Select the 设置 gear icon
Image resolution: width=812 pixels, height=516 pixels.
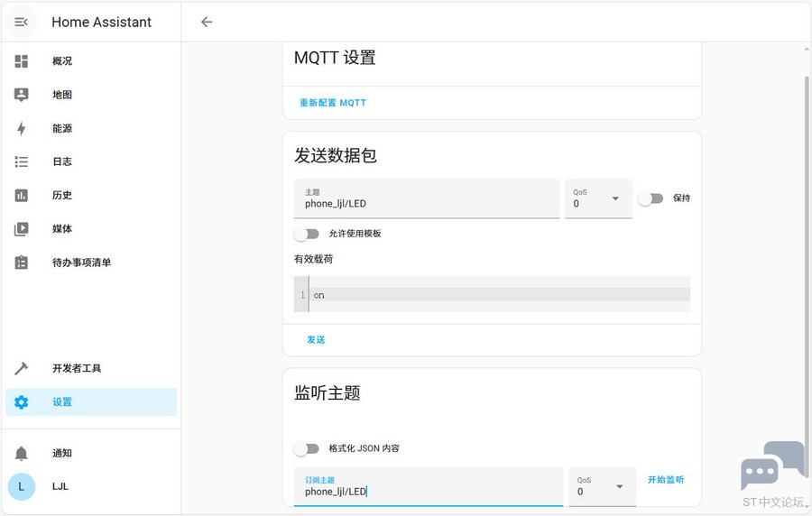point(22,402)
